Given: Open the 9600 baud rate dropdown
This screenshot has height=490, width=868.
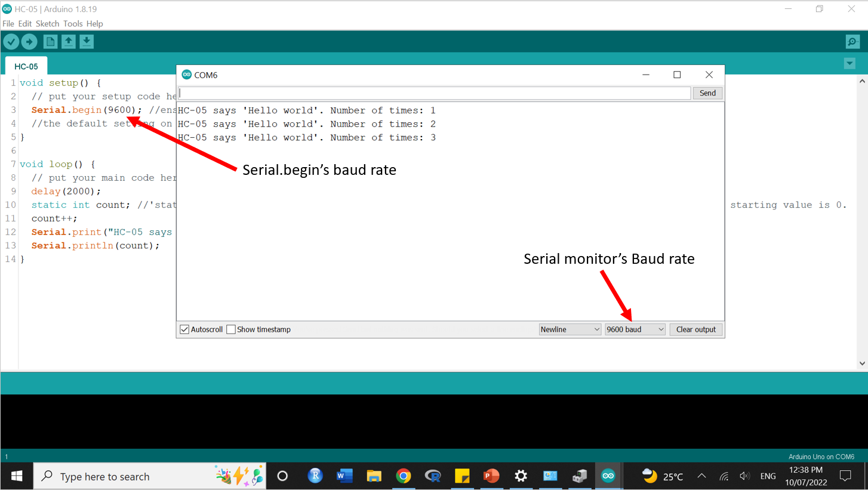Looking at the screenshot, I should coord(635,329).
